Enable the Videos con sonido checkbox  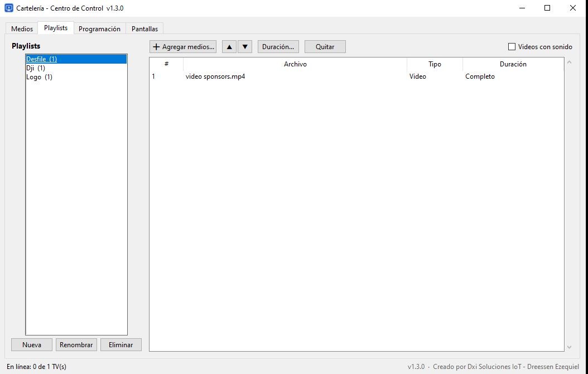pos(512,47)
